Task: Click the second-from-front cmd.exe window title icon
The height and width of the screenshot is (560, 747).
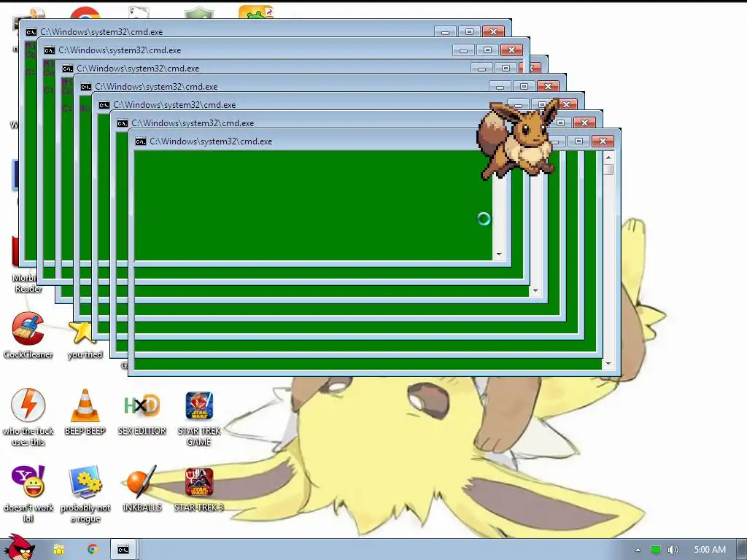Action: pyautogui.click(x=123, y=123)
